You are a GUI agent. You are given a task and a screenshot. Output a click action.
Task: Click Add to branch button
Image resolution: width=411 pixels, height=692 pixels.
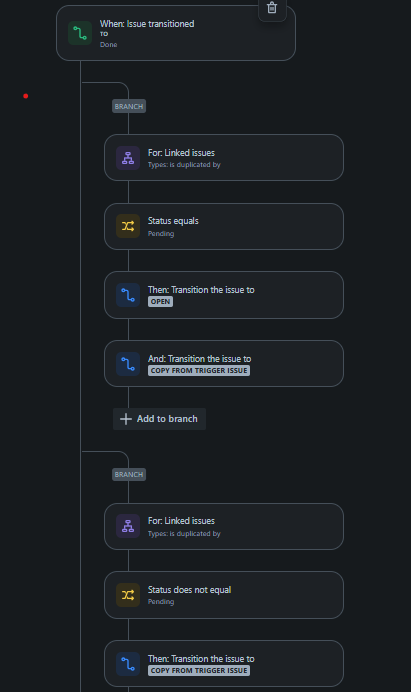click(159, 419)
